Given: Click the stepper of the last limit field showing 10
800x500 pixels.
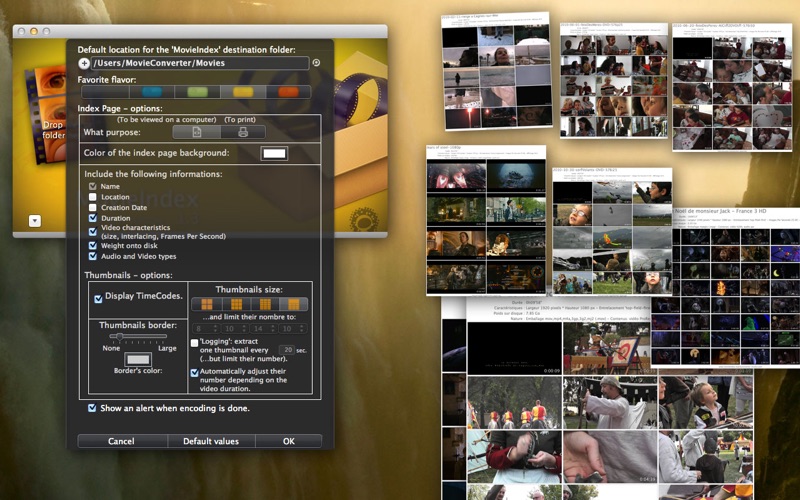Looking at the screenshot, I should coord(304,329).
